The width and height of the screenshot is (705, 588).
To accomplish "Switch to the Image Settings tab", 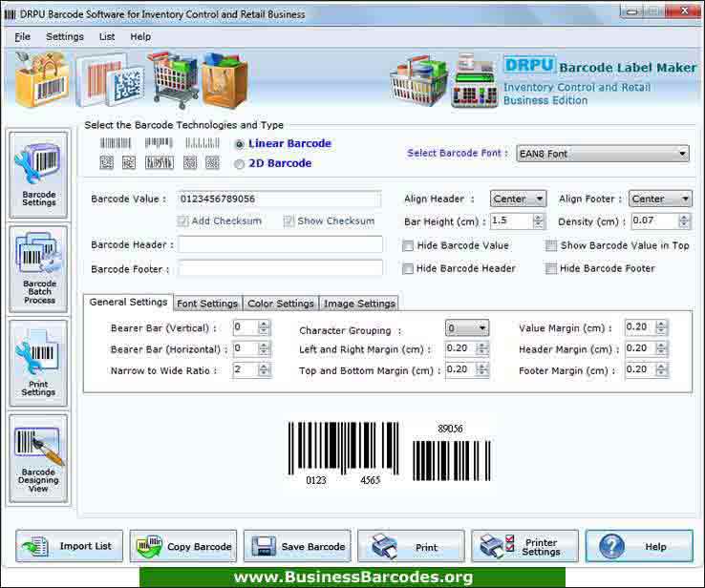I will click(359, 304).
